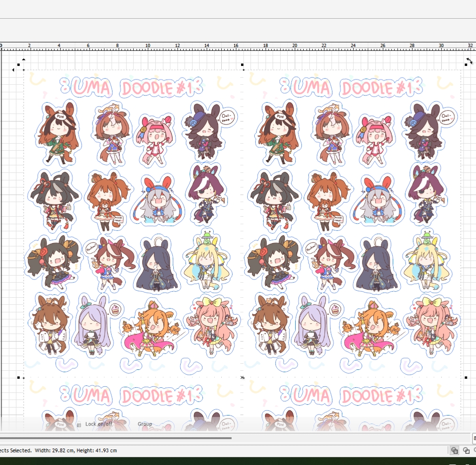Click the right-middle selection handle

(466, 377)
